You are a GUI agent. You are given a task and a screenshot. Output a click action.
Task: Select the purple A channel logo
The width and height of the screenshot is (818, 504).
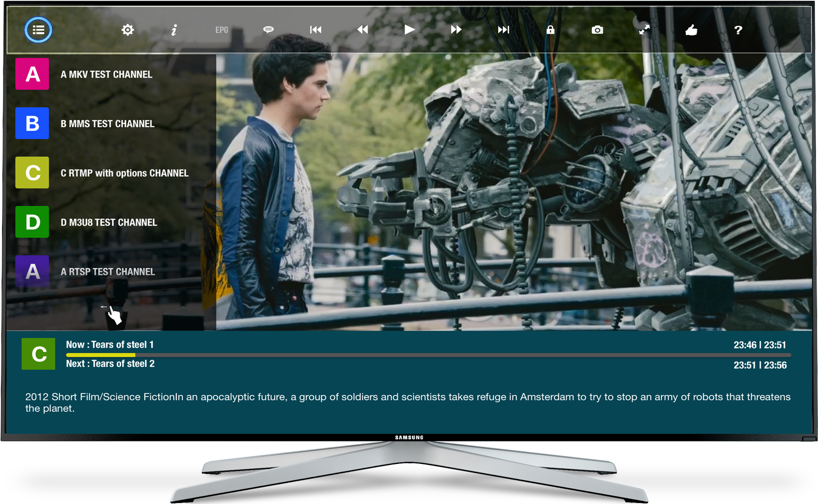coord(32,272)
